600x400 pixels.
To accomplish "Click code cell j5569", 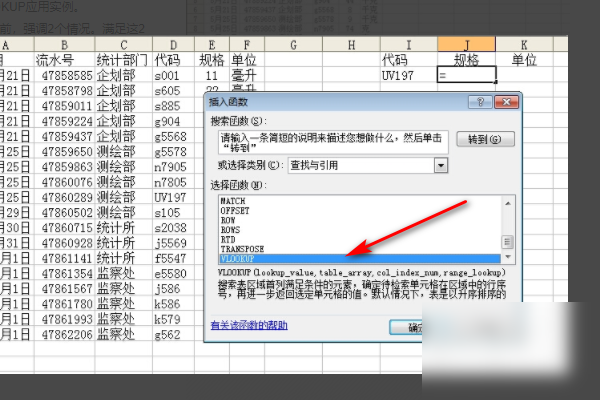I will tap(173, 243).
